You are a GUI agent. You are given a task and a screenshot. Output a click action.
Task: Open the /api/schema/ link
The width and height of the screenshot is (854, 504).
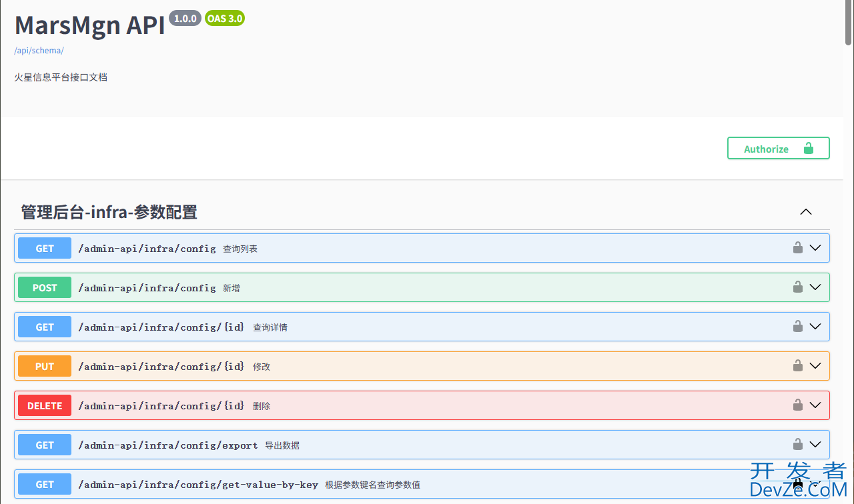[x=39, y=51]
